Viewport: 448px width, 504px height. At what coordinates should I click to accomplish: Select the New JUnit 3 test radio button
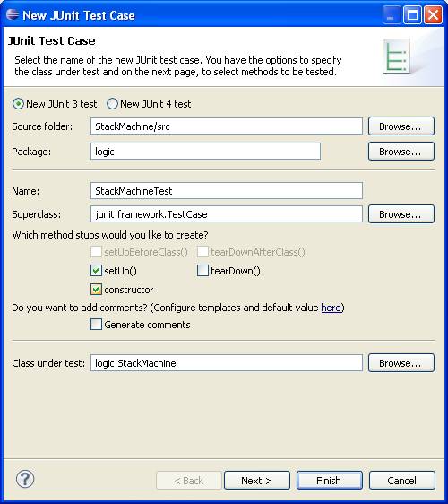click(x=18, y=104)
